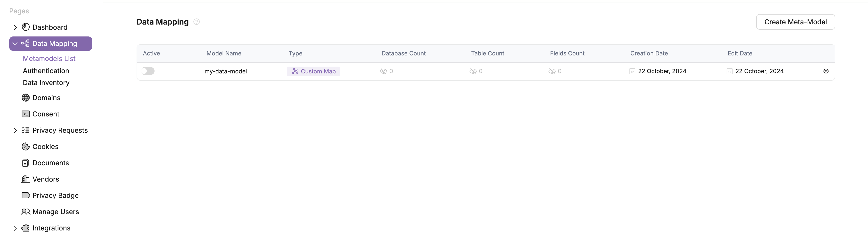The width and height of the screenshot is (868, 246).
Task: Click hidden-eye icon in Database Count cell
Action: (x=384, y=71)
